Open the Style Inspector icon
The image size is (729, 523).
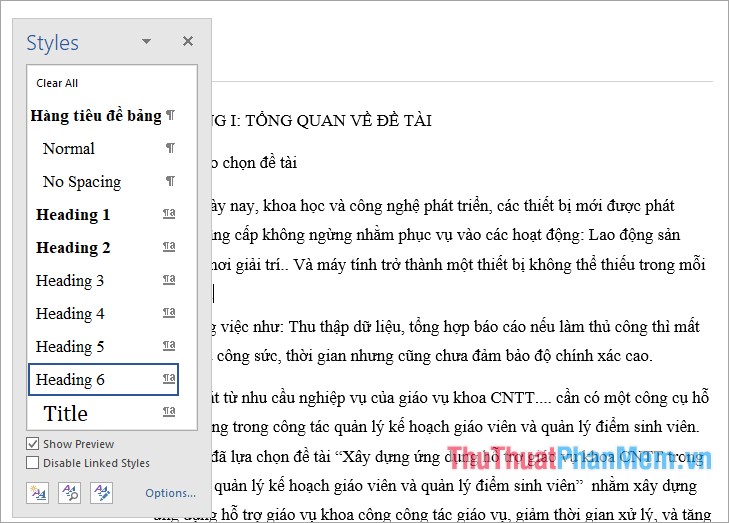70,493
